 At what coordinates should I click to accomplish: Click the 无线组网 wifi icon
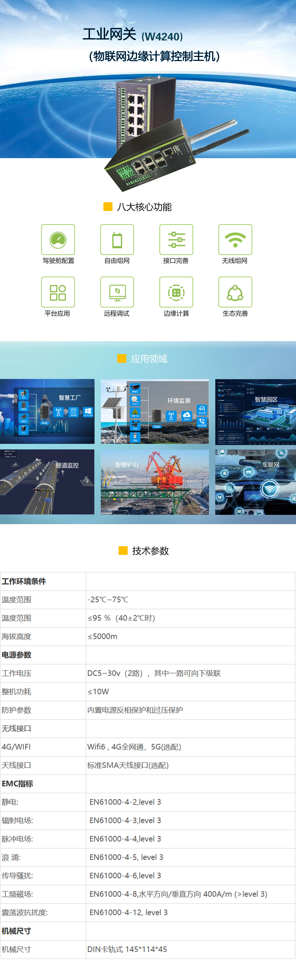coord(235,239)
